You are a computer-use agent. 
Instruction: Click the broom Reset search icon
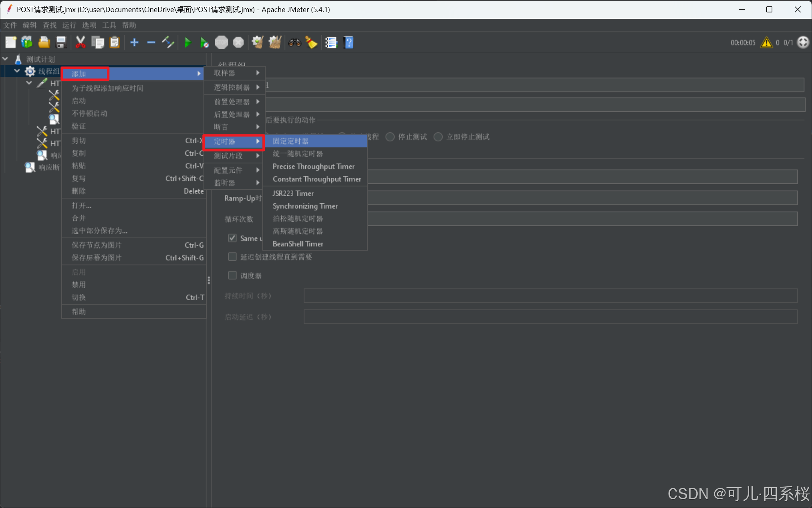point(311,42)
